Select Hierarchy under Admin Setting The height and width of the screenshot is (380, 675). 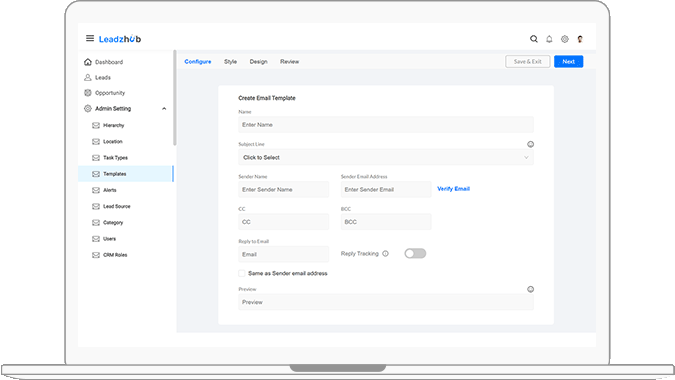tap(114, 125)
